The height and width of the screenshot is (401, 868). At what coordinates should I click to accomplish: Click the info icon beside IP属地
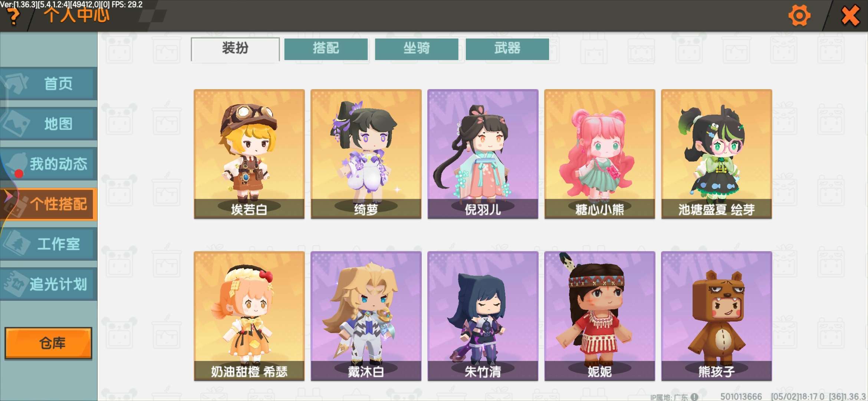pos(694,397)
